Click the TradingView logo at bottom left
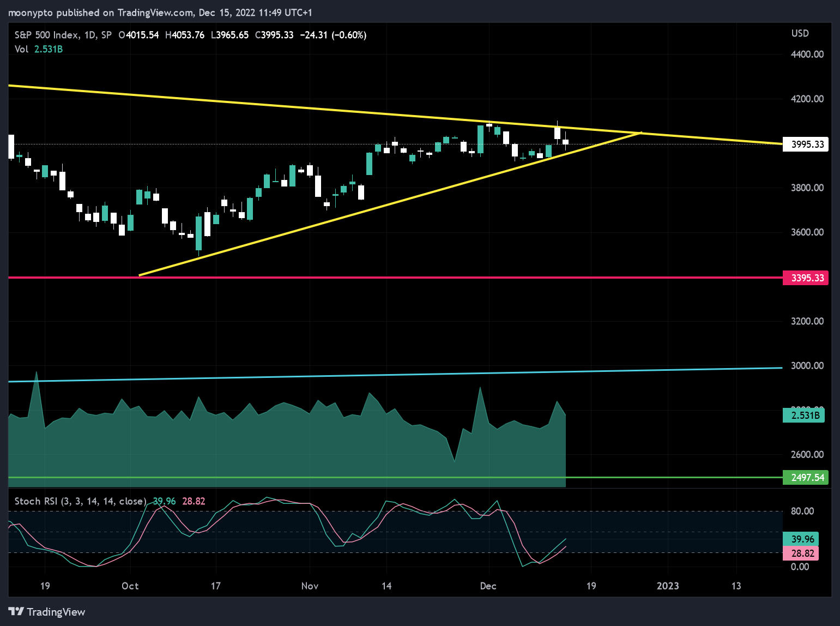This screenshot has height=626, width=840. [x=47, y=612]
